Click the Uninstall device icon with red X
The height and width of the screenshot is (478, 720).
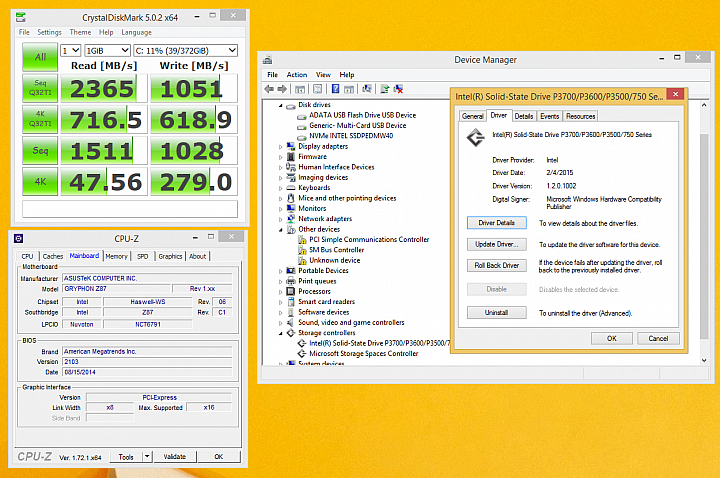click(398, 89)
